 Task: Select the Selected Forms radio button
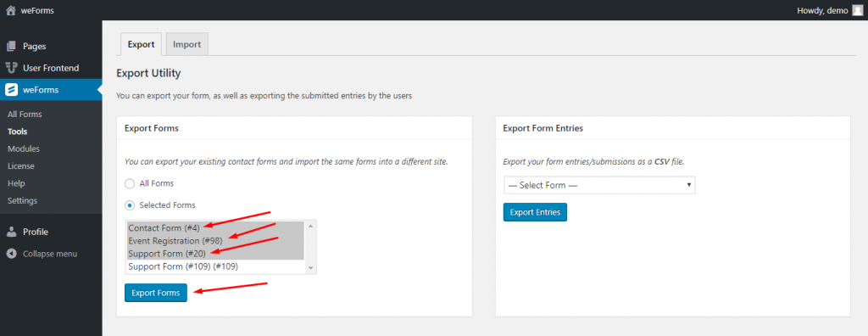point(130,205)
